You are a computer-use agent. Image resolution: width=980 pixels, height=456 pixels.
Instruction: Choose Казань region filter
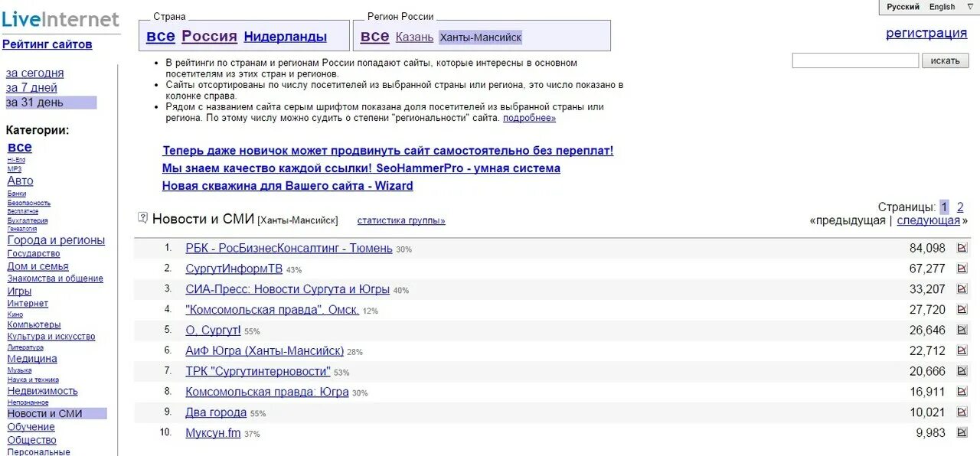pos(414,37)
